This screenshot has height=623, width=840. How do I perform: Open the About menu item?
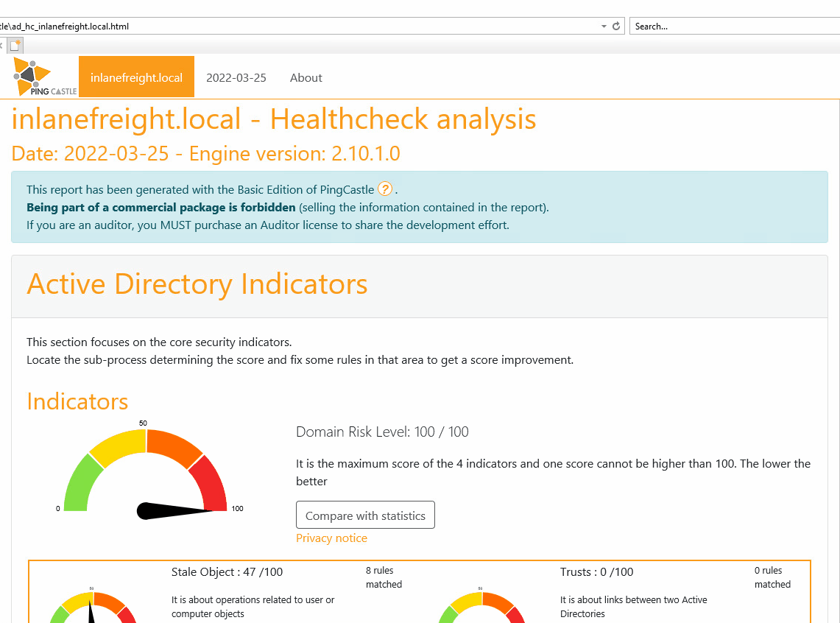click(306, 77)
